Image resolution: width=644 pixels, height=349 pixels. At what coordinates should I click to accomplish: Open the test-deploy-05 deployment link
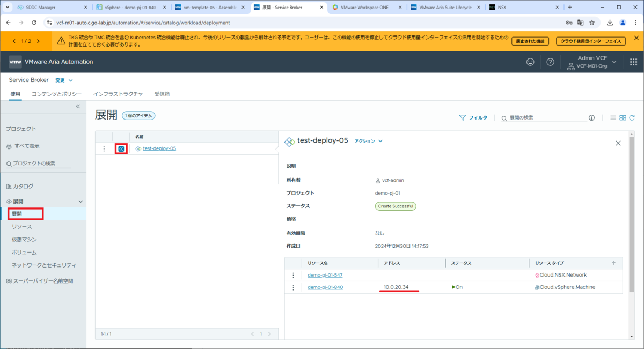pos(159,148)
